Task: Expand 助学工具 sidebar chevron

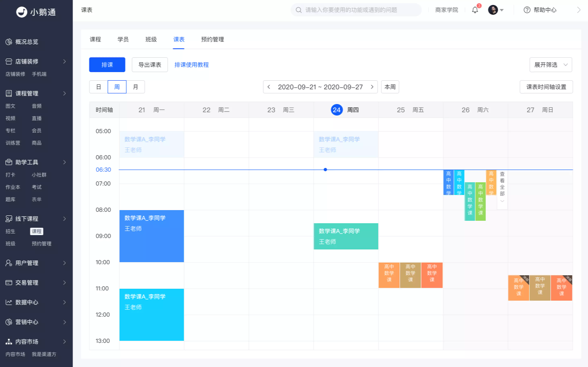Action: 64,162
